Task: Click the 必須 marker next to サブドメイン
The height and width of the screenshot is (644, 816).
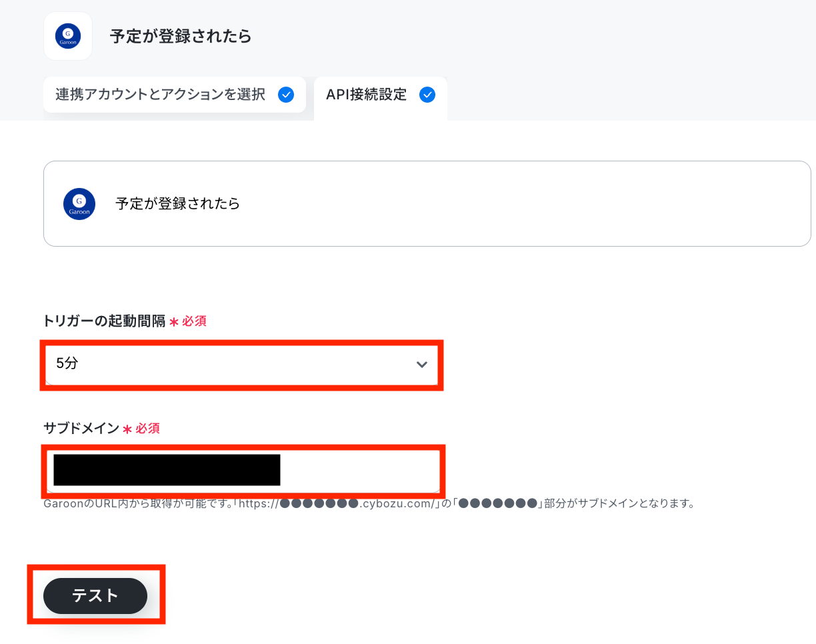Action: [147, 429]
